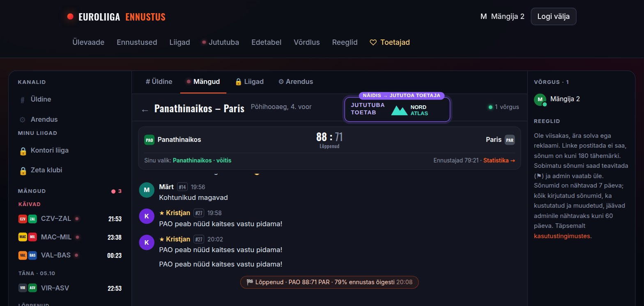
Task: Open Võrdlus in the top navigation
Action: [307, 42]
